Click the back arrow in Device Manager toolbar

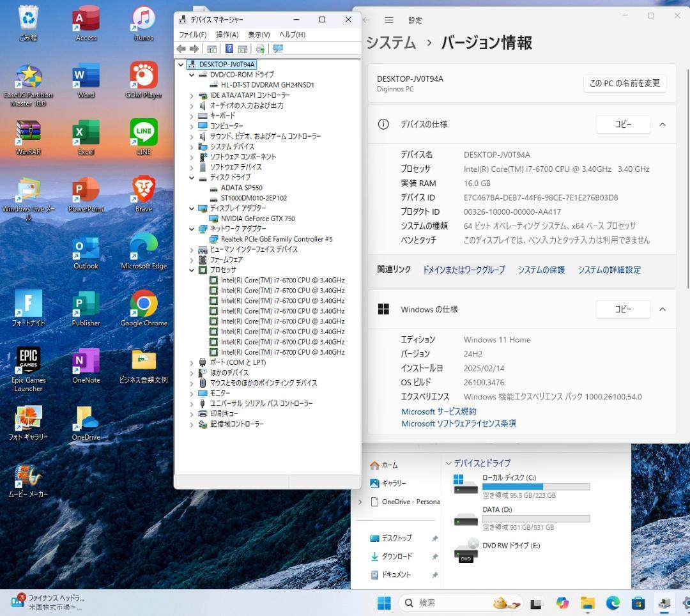pos(181,49)
